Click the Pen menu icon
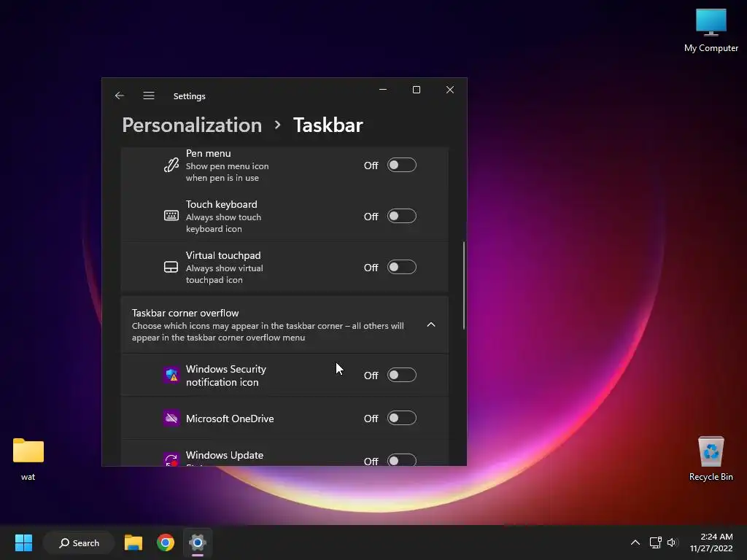 coord(171,166)
